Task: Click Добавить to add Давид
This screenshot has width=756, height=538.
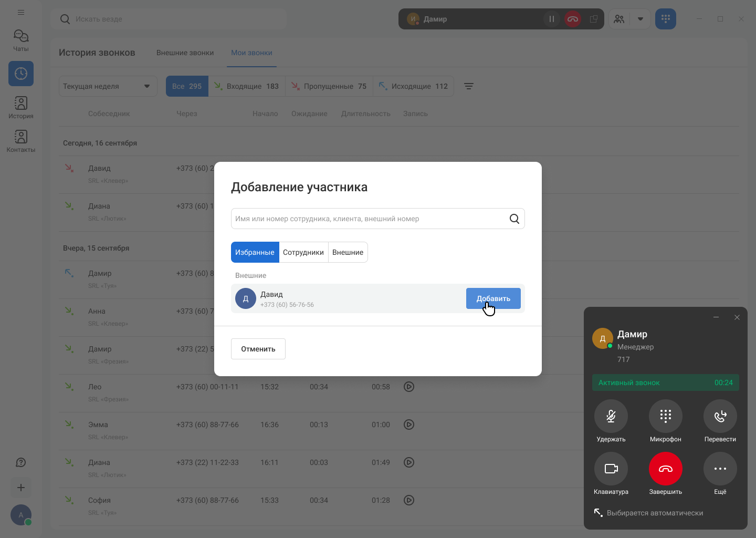Action: coord(493,298)
